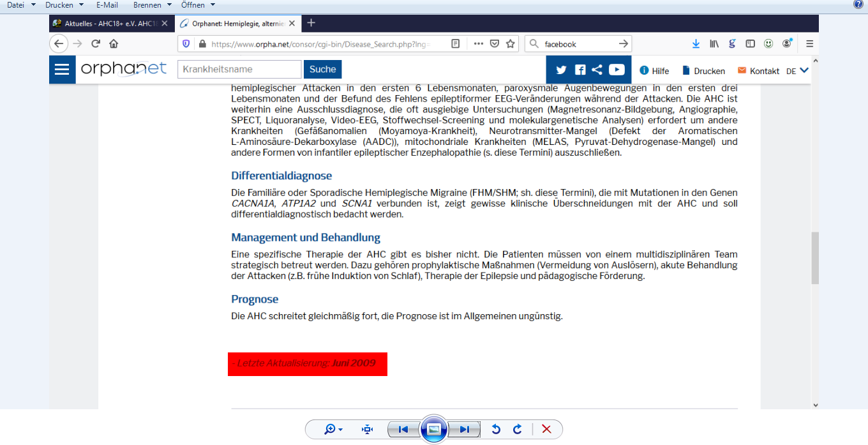Click the Krankheitsname search field
The height and width of the screenshot is (445, 868).
pos(239,70)
